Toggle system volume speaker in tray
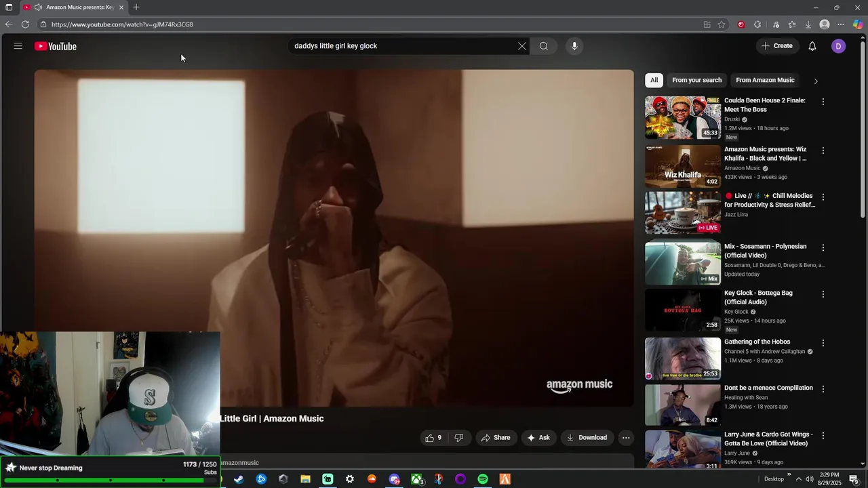The image size is (868, 488). [x=809, y=479]
